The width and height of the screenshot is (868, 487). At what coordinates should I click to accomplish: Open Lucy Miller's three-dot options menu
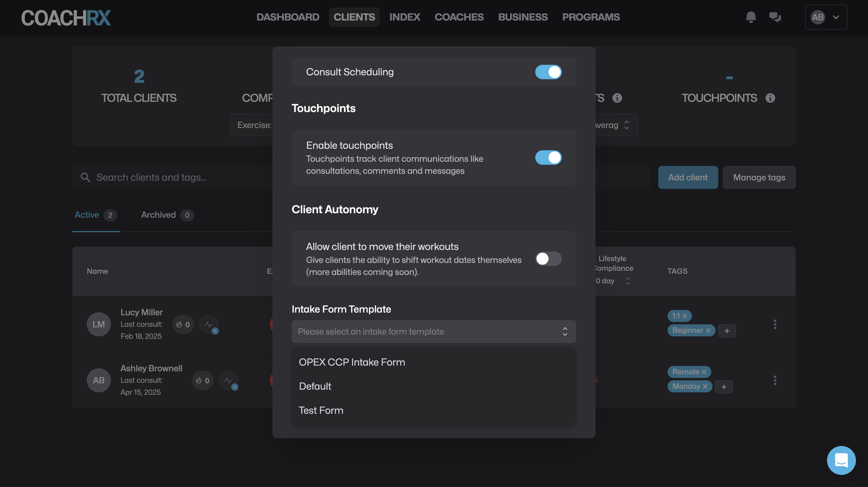[775, 324]
